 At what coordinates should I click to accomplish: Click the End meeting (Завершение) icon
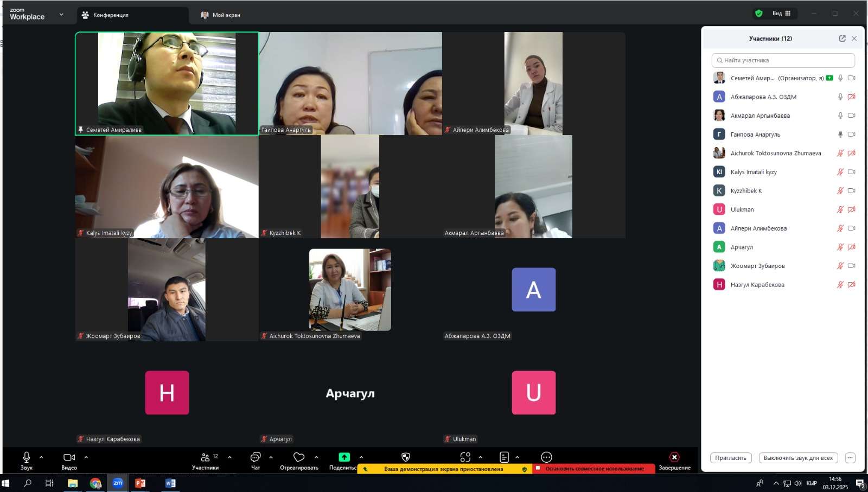(x=674, y=457)
